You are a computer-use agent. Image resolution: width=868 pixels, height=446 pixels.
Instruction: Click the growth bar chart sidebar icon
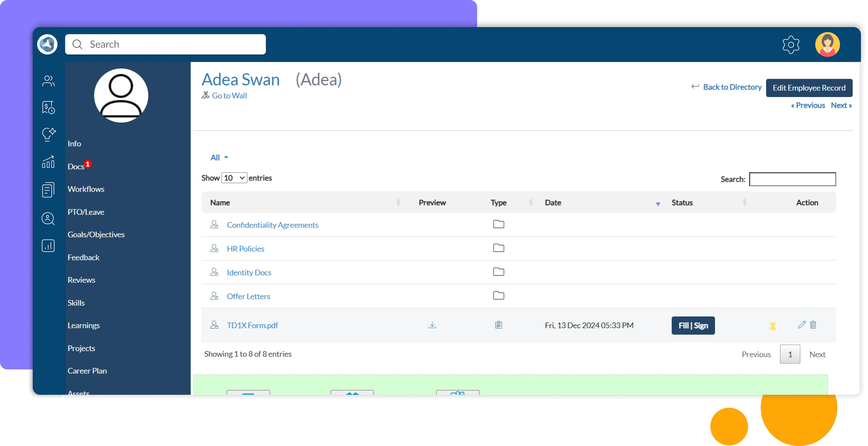point(48,162)
